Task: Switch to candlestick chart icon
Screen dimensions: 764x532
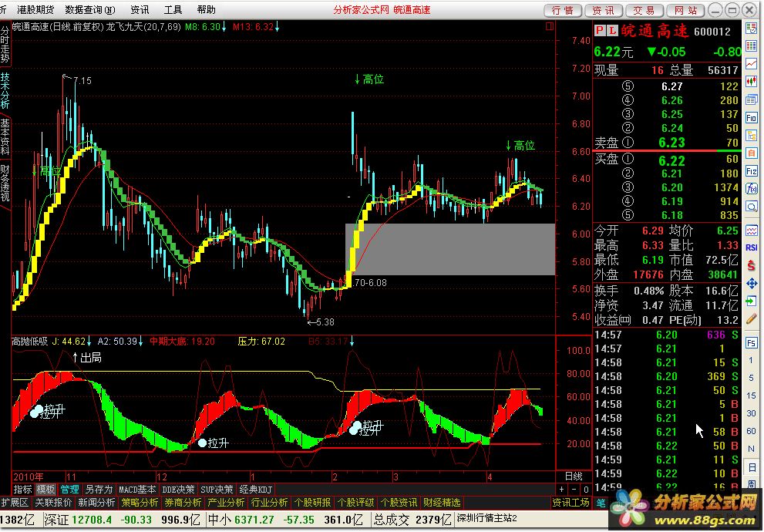Action: click(752, 82)
